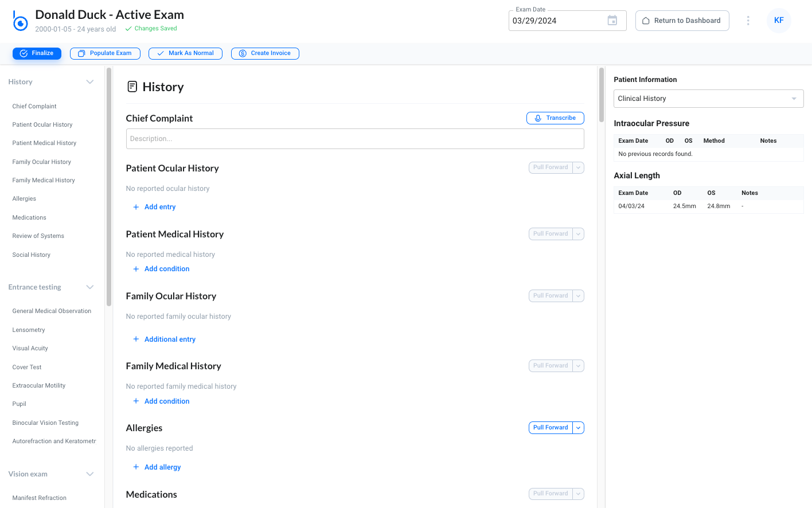Open Family Ocular History Pull Forward arrow
Screen dimensions: 812x508
coord(579,296)
